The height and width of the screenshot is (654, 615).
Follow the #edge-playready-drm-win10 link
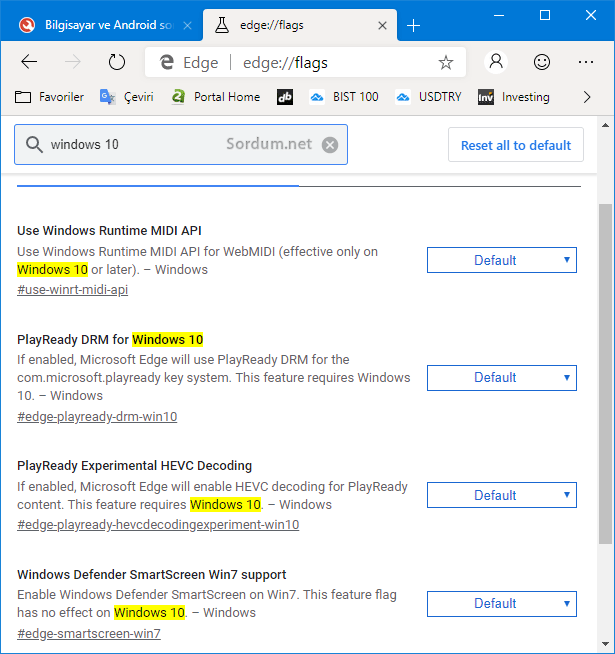coord(97,416)
